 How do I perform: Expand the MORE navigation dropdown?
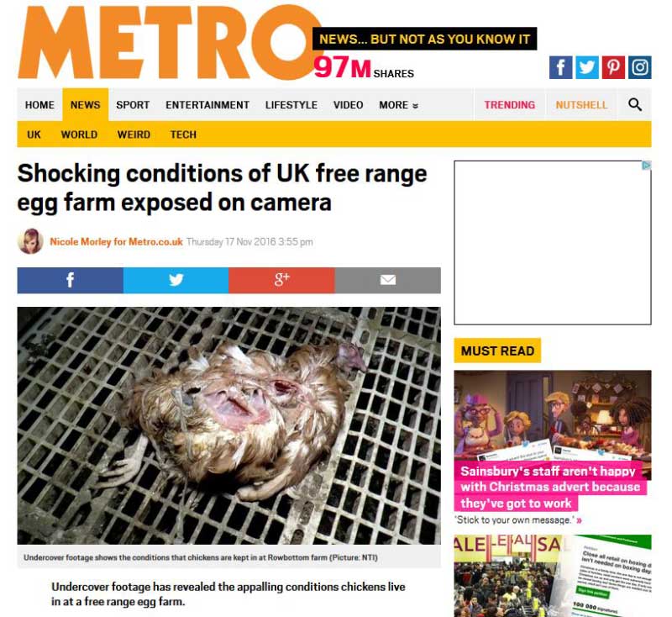click(x=398, y=105)
